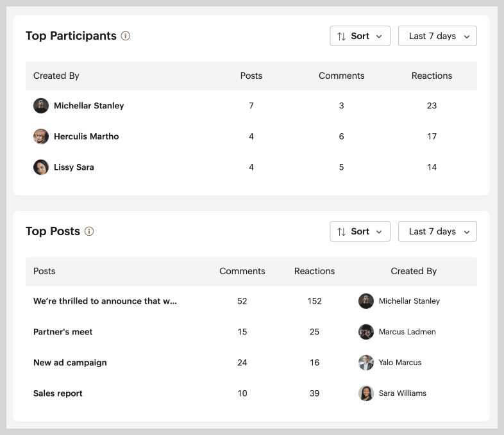
Task: Open the Sort dropdown for Top Posts
Action: (x=360, y=231)
